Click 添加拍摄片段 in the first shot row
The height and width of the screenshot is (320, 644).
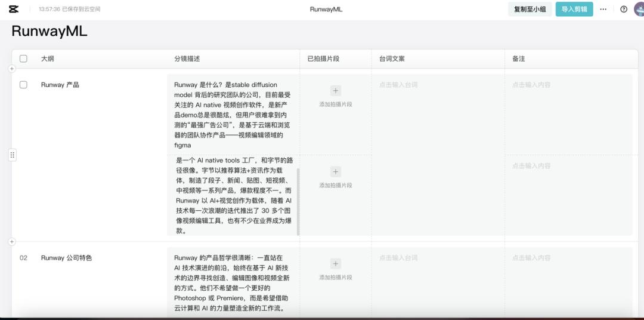tap(336, 104)
